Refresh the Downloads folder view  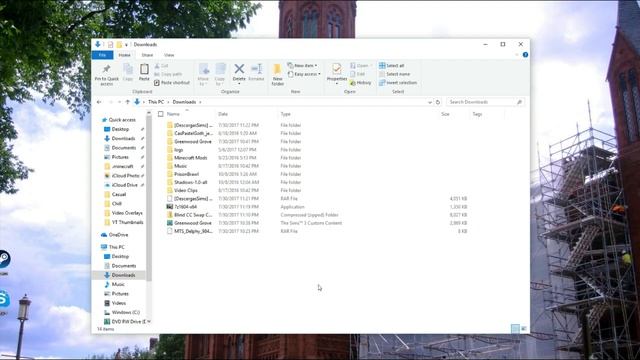click(x=438, y=102)
